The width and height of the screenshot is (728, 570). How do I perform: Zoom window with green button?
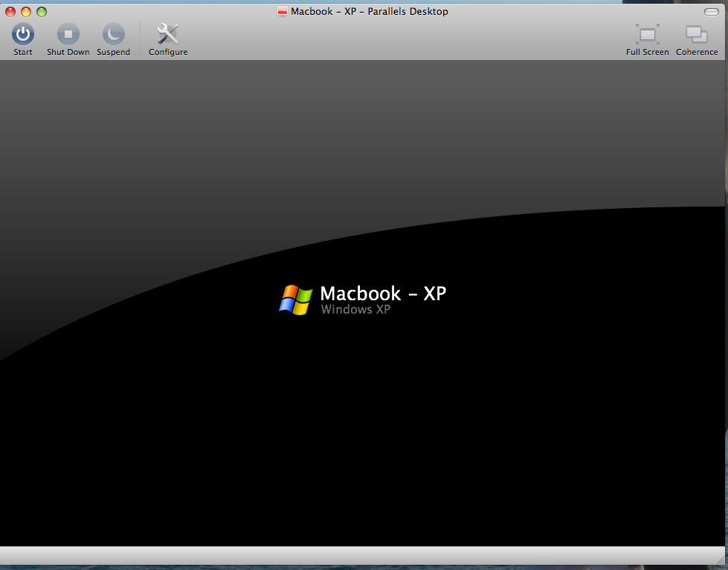42,12
